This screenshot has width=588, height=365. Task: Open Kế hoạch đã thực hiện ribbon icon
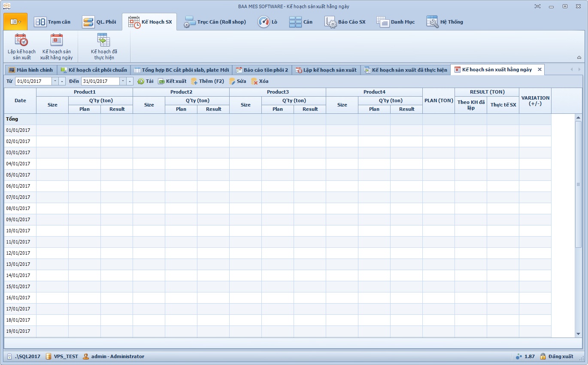(x=104, y=46)
